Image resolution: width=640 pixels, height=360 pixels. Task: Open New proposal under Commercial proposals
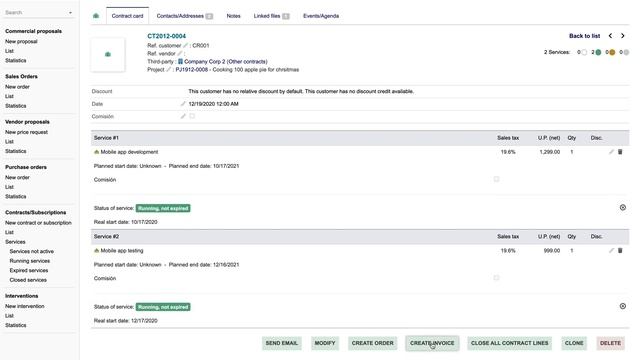[21, 41]
